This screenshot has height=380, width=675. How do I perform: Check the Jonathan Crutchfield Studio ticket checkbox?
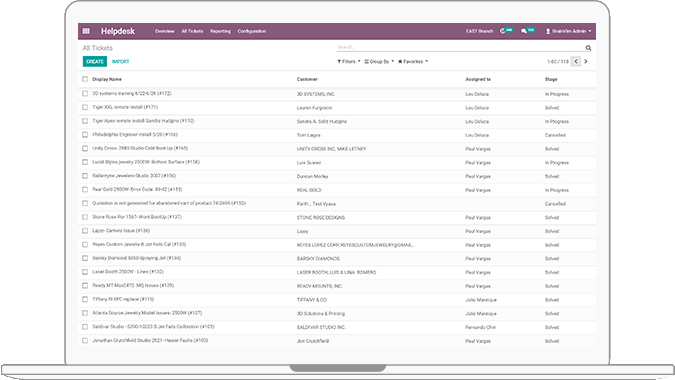coord(85,340)
